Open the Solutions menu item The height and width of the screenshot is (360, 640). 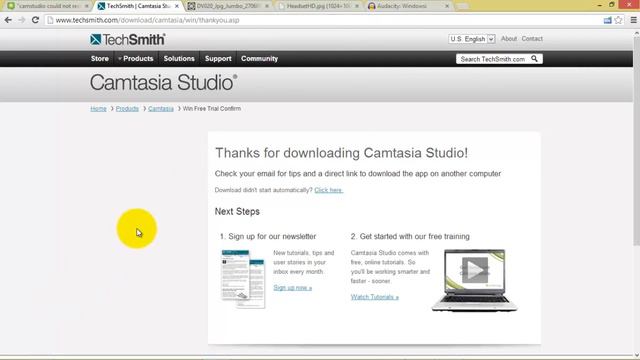(179, 59)
